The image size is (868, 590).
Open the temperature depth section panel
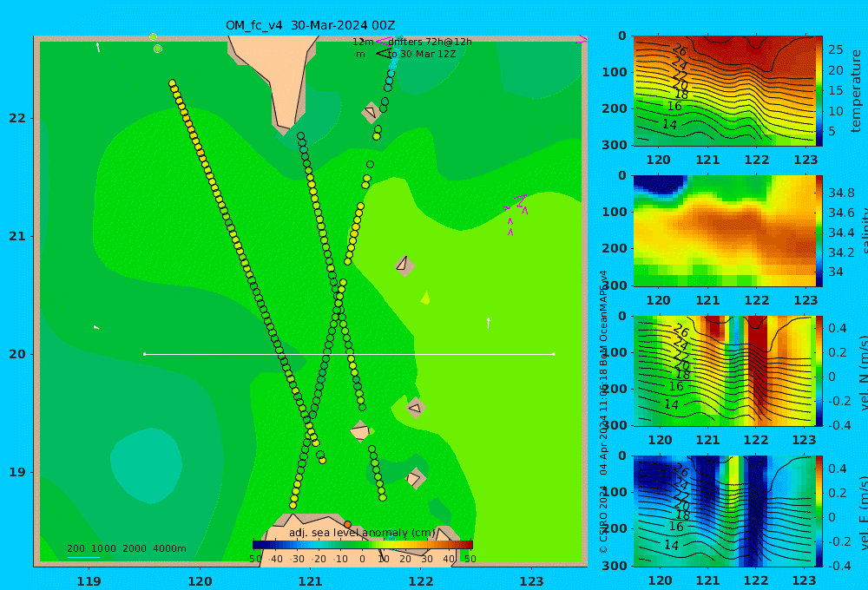[x=724, y=91]
